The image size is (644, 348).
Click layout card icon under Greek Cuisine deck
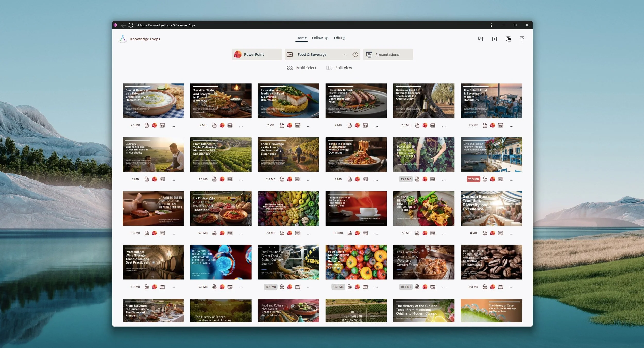point(501,179)
